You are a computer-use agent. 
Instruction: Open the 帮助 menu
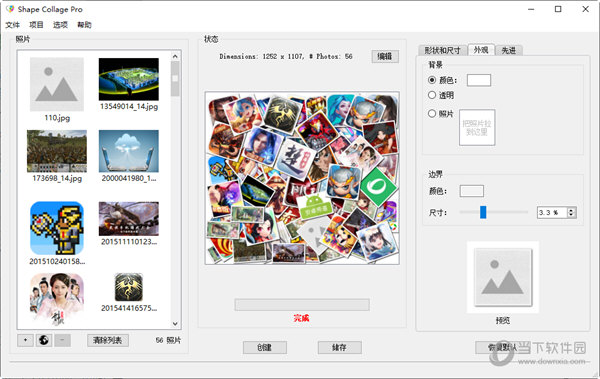84,25
